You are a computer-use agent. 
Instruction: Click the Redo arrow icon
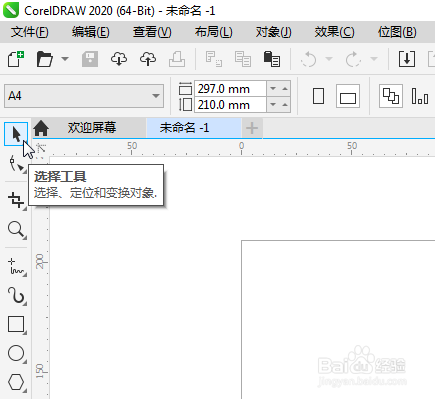coord(353,59)
